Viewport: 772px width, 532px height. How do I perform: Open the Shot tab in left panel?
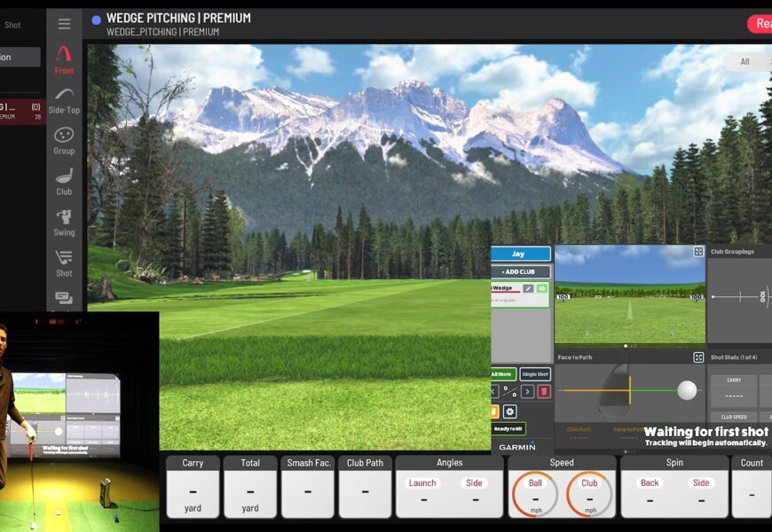click(12, 25)
